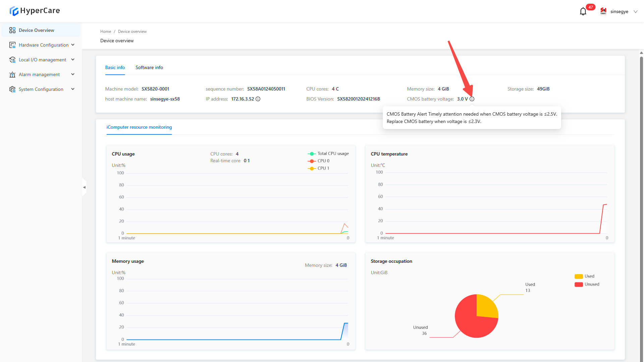Toggle the Used storage legend swatch
This screenshot has height=362, width=644.
point(579,276)
